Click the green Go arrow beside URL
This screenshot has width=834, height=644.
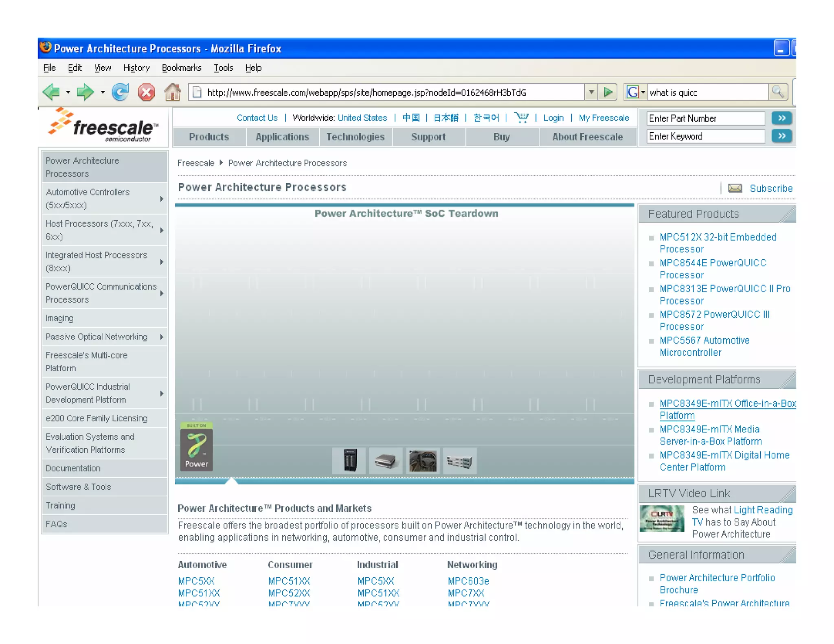pyautogui.click(x=608, y=92)
